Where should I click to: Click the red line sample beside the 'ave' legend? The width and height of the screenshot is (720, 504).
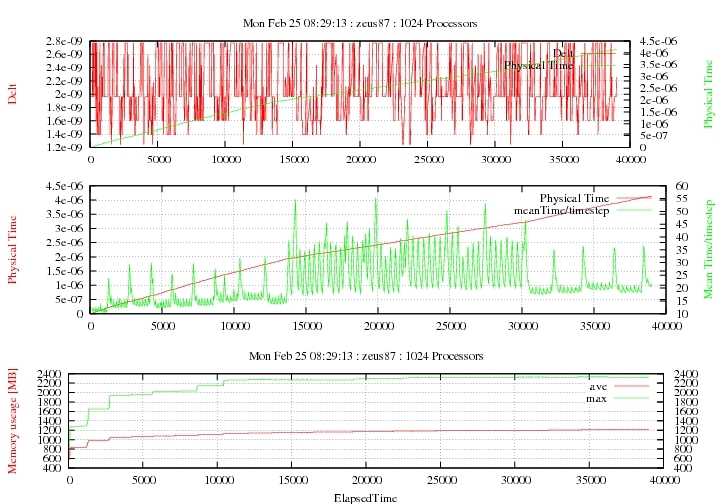pos(631,386)
